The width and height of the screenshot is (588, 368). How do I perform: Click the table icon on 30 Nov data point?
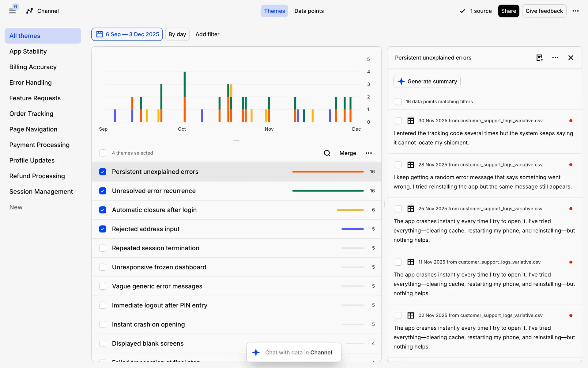point(411,121)
